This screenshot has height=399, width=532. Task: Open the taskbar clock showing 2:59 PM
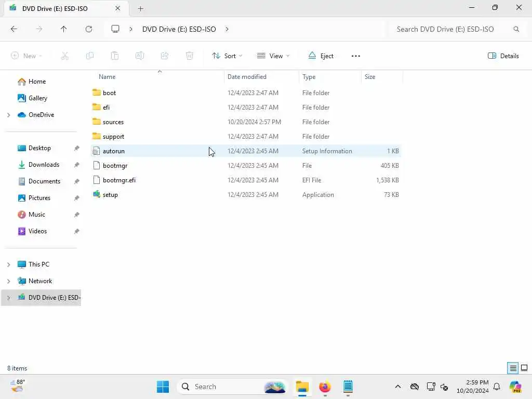[x=473, y=387]
